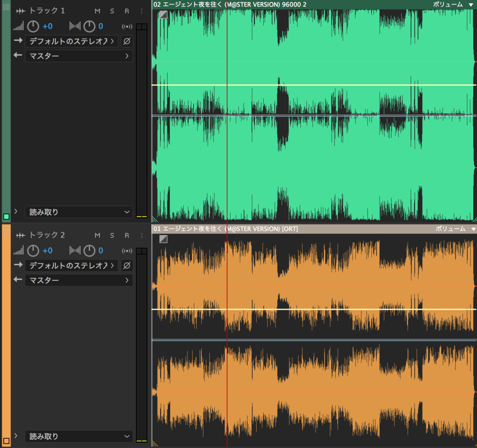Screen dimensions: 477x448
Task: Open Track 2 output dropdown マスター
Action: pos(79,280)
